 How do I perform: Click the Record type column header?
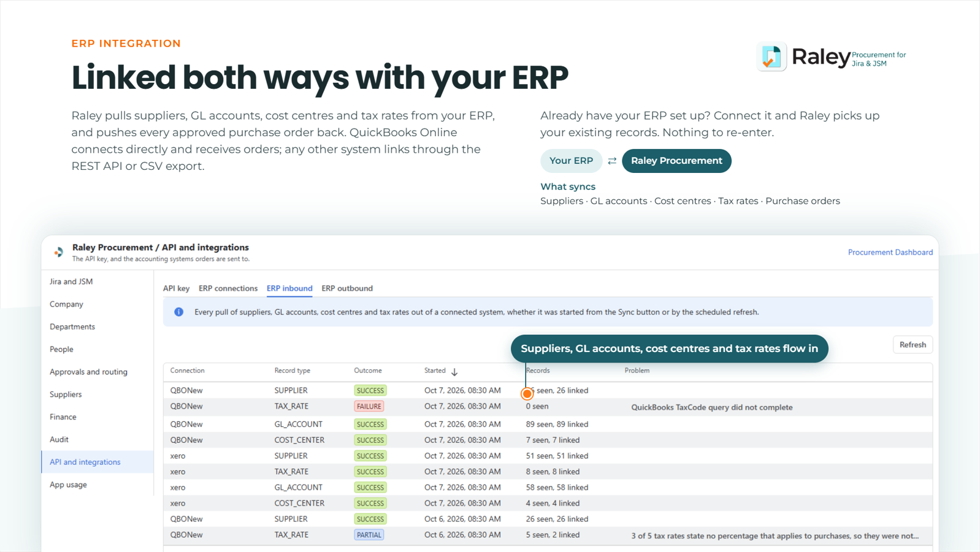(292, 370)
